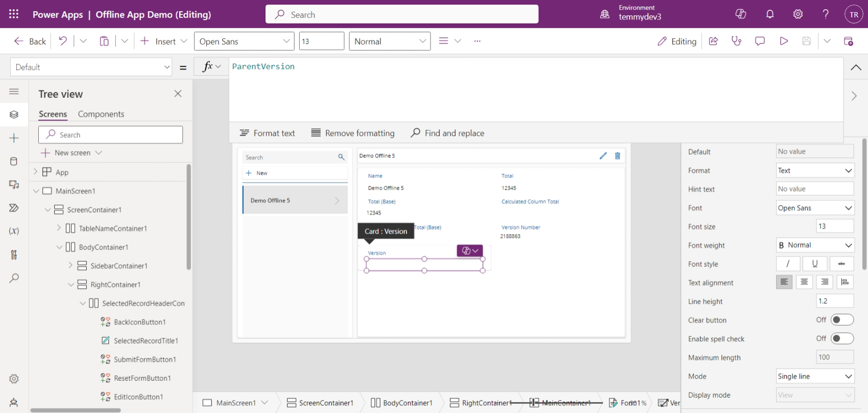Toggle italic font style

coord(788,264)
